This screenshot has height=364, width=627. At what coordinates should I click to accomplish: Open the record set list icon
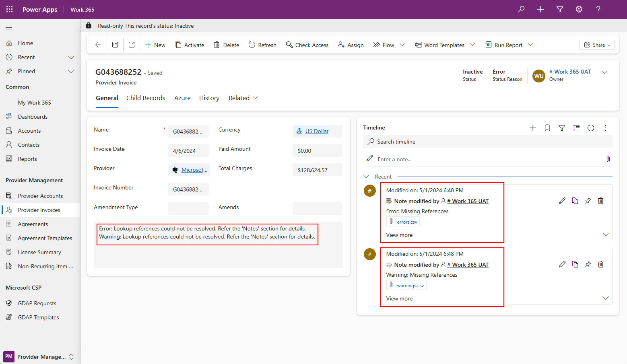point(115,45)
